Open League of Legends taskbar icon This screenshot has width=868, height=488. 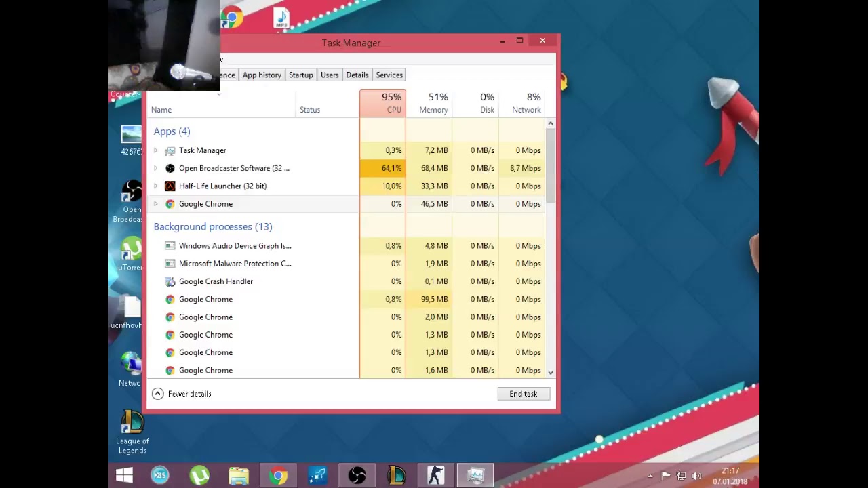pyautogui.click(x=396, y=475)
